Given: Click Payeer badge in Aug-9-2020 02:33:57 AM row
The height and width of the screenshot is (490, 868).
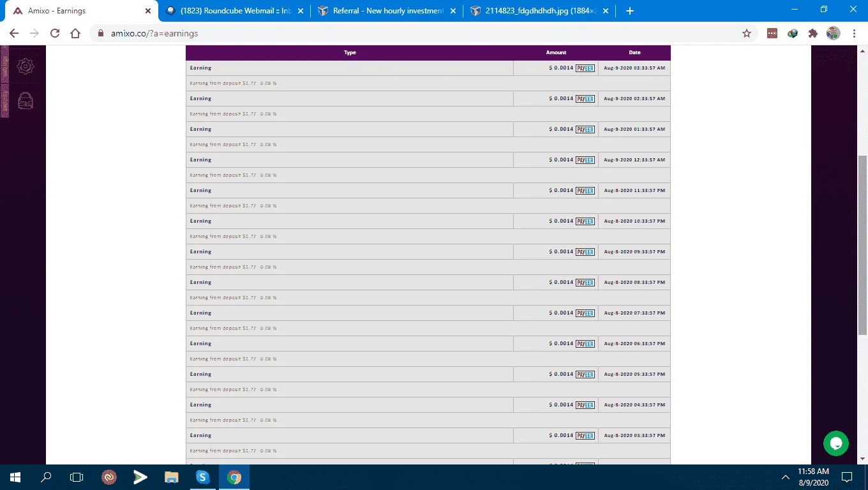Looking at the screenshot, I should click(x=585, y=99).
